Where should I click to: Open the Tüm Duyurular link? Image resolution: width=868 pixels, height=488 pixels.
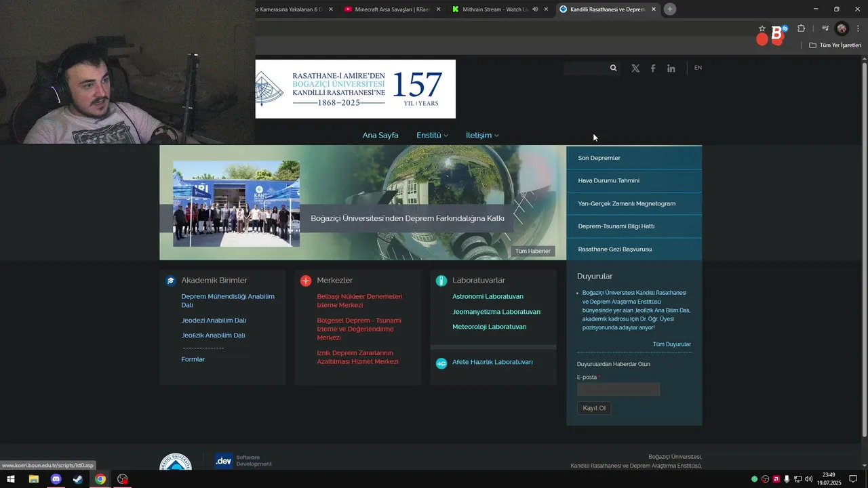(x=671, y=344)
